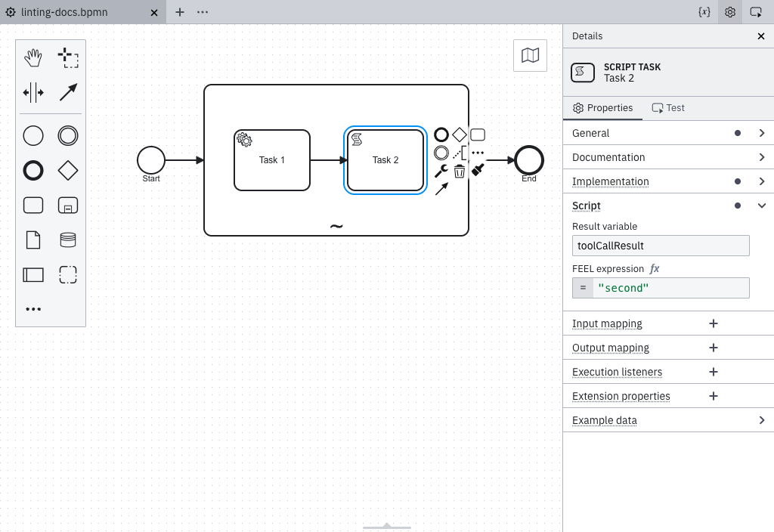Image resolution: width=774 pixels, height=532 pixels.
Task: Add an Execution listener
Action: (714, 372)
